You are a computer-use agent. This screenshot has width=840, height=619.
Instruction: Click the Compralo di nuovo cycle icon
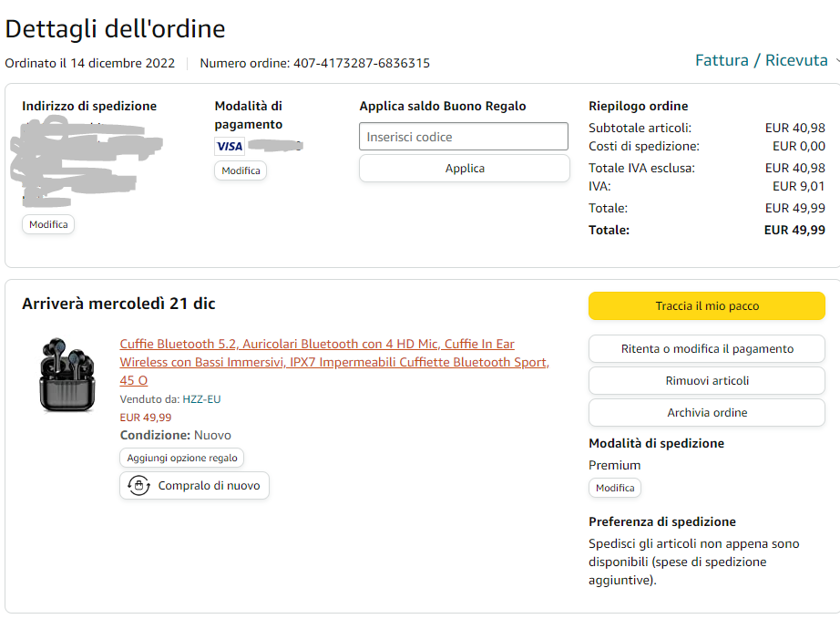[138, 486]
